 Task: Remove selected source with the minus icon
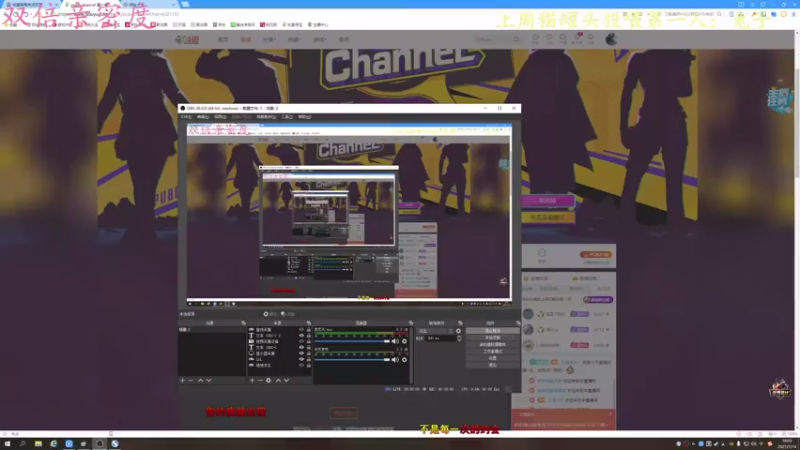(260, 381)
